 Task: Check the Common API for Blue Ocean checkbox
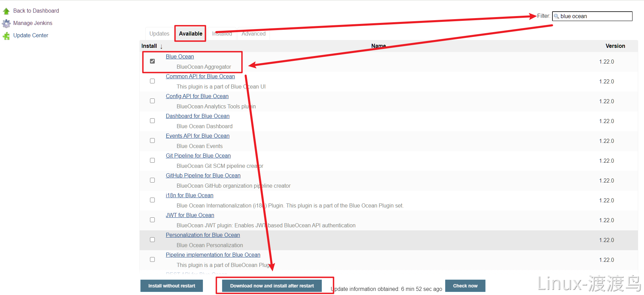(152, 81)
